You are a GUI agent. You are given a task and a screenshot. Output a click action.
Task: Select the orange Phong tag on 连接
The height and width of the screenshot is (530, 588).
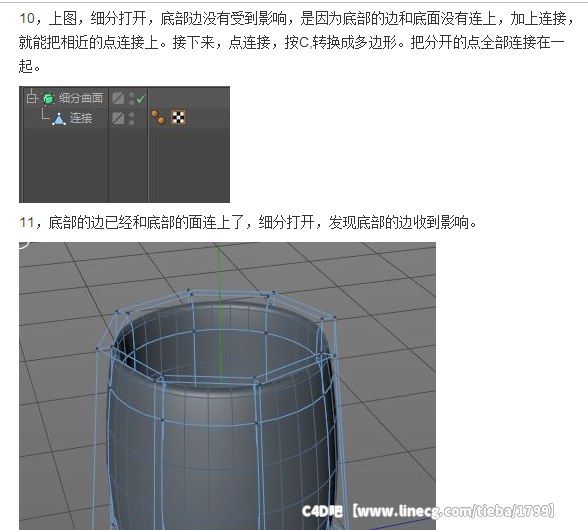(x=158, y=117)
